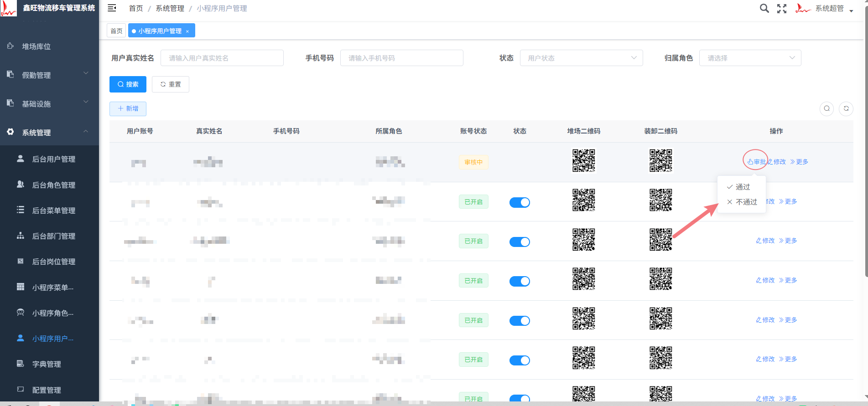
Task: Open 更多 in the third row
Action: pos(788,241)
